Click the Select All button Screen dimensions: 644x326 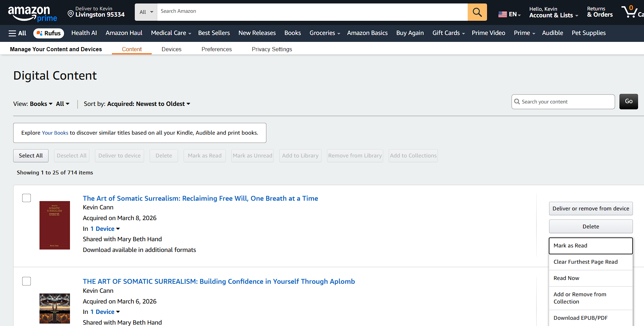tap(31, 156)
